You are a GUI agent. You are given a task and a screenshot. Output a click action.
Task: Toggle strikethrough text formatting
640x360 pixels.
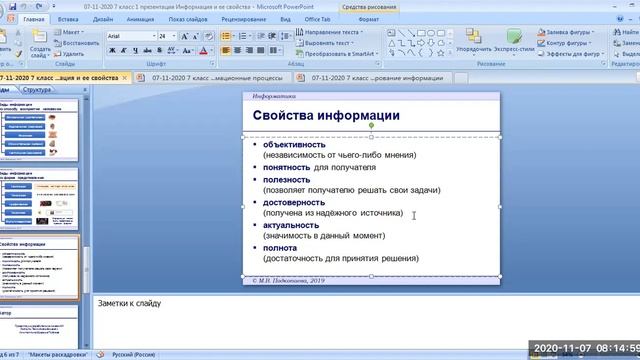point(147,51)
